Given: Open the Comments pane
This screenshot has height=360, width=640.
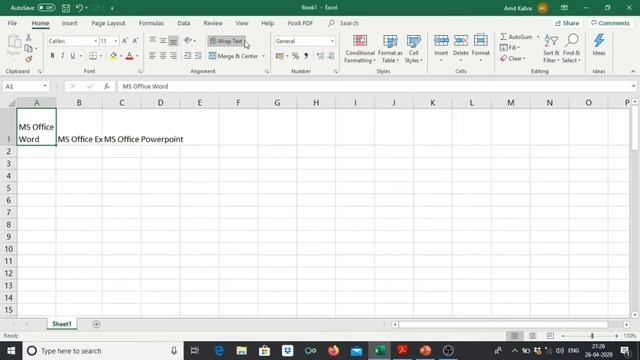Looking at the screenshot, I should [610, 23].
